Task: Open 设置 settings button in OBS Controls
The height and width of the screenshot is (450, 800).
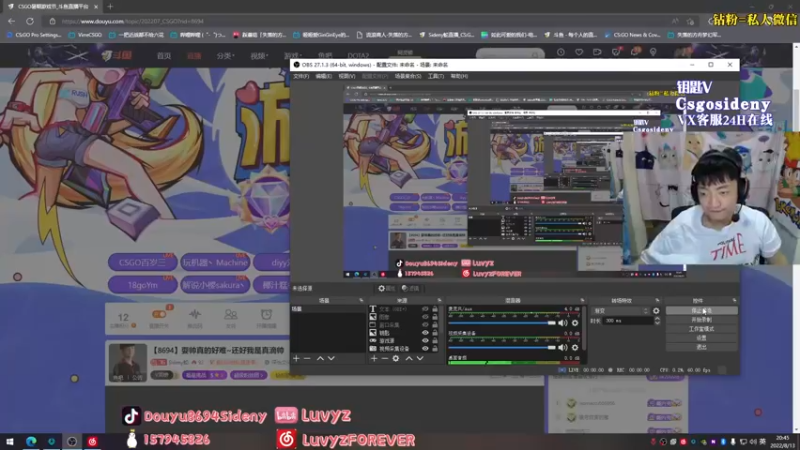Action: [702, 338]
